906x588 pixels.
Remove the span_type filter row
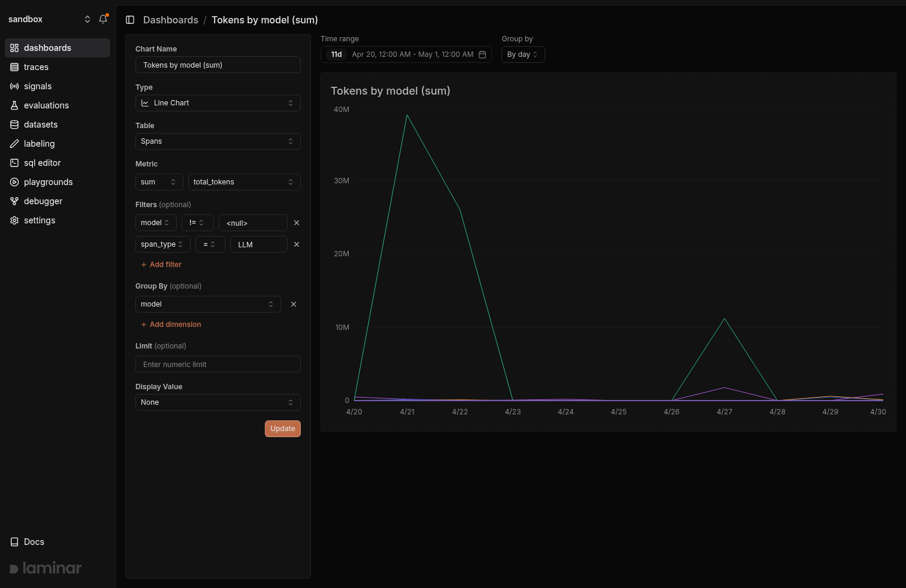297,244
